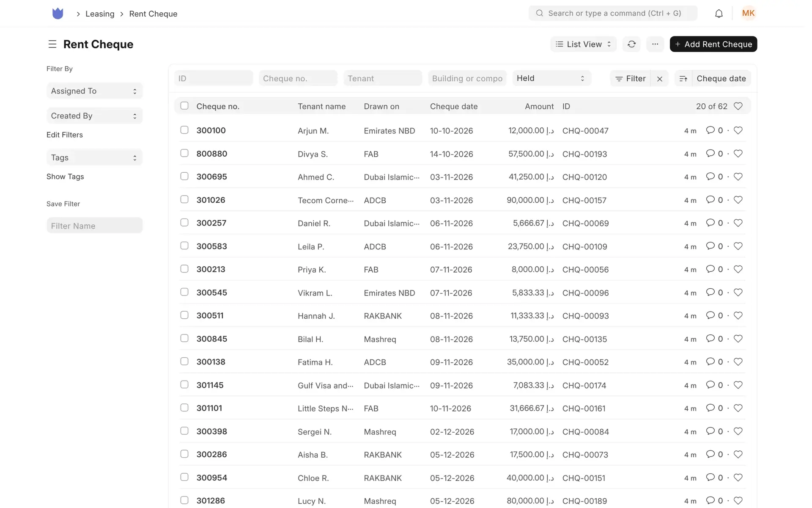Tick checkbox for cheque 300545

184,292
